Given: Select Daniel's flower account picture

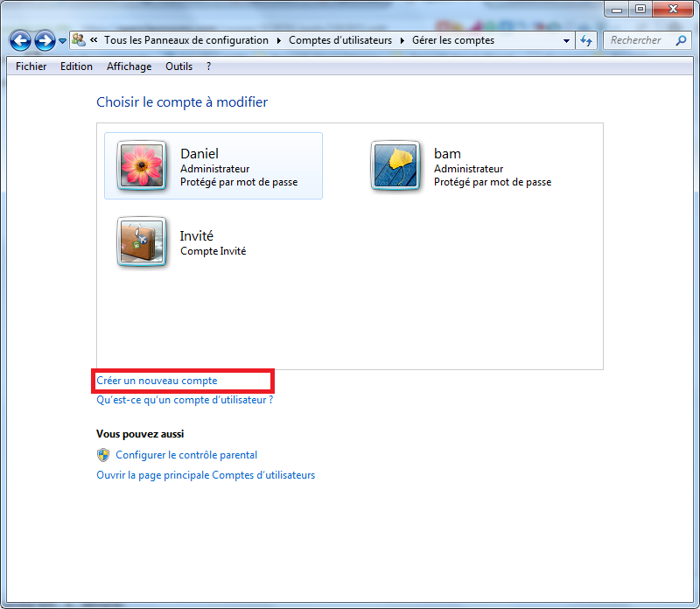Looking at the screenshot, I should point(142,165).
